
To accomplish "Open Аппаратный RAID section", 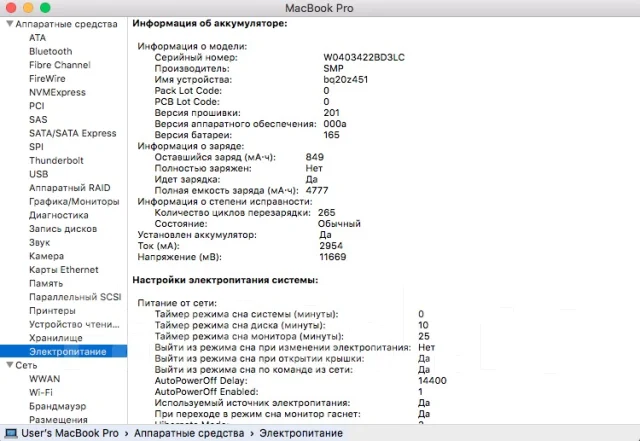I will (70, 188).
